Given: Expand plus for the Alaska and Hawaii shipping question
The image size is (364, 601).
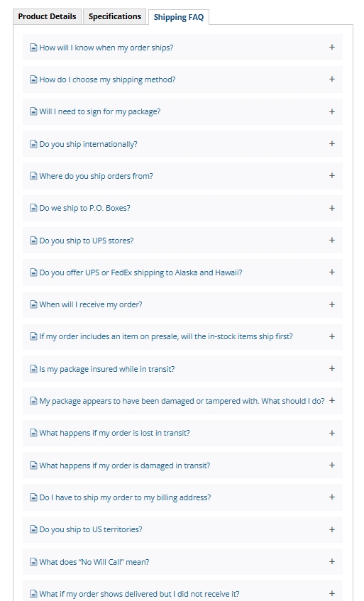Looking at the screenshot, I should [332, 272].
